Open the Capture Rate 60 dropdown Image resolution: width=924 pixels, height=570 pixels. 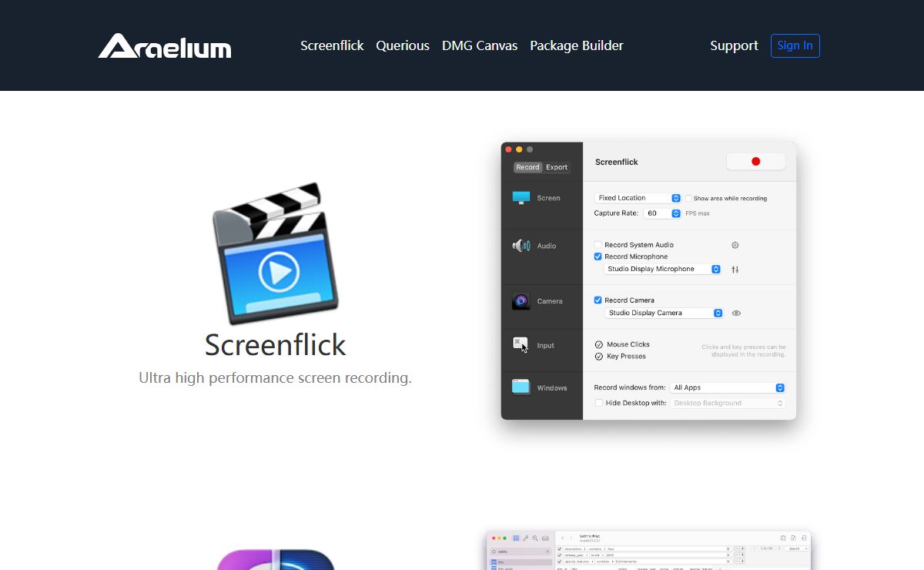coord(662,213)
